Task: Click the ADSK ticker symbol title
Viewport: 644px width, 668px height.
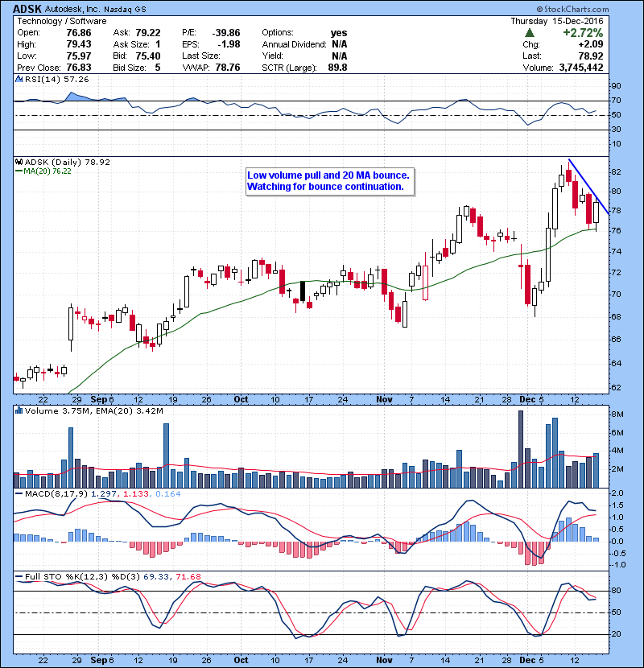Action: click(x=27, y=9)
